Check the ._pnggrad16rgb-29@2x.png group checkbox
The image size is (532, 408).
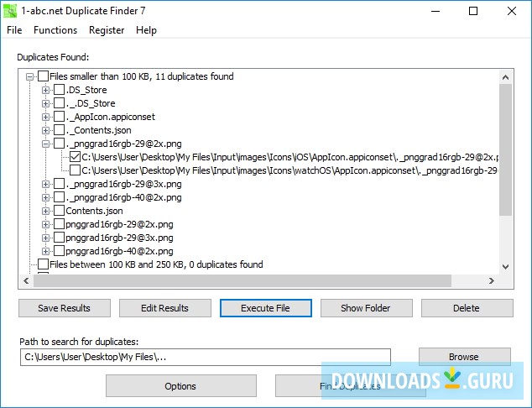coord(59,144)
